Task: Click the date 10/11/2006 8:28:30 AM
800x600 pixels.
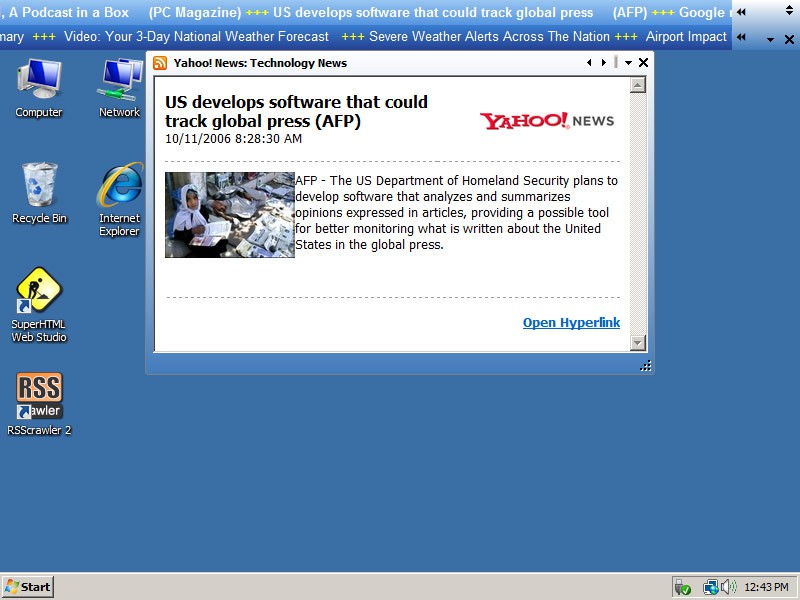Action: (x=233, y=139)
